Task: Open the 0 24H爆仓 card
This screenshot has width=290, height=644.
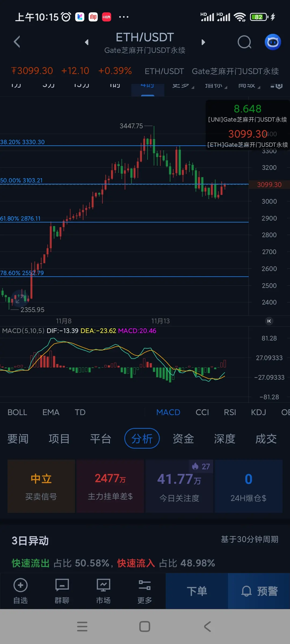Action: (248, 486)
